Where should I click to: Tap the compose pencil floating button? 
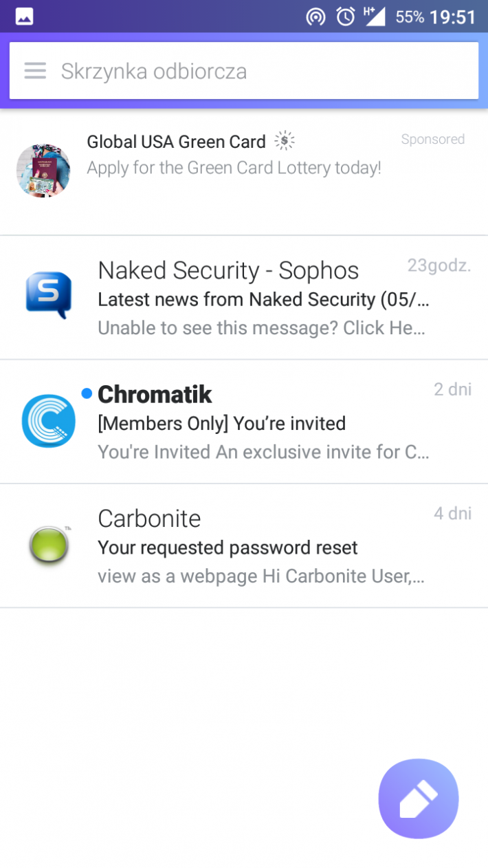tap(419, 799)
